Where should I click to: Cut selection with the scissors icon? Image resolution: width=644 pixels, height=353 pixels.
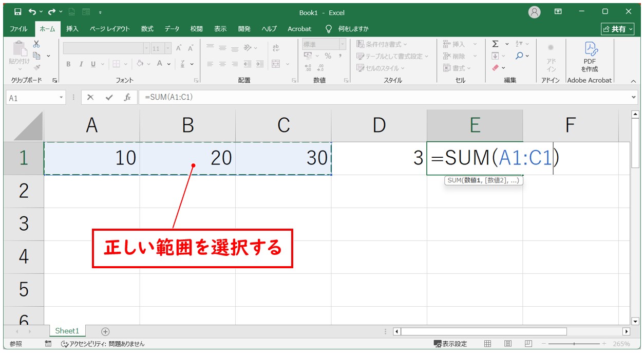point(36,44)
